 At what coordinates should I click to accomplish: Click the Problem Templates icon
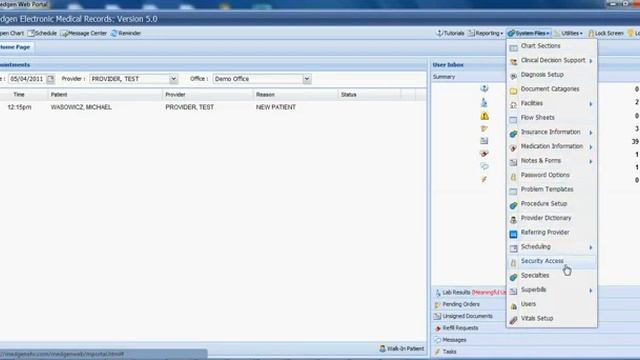(513, 191)
